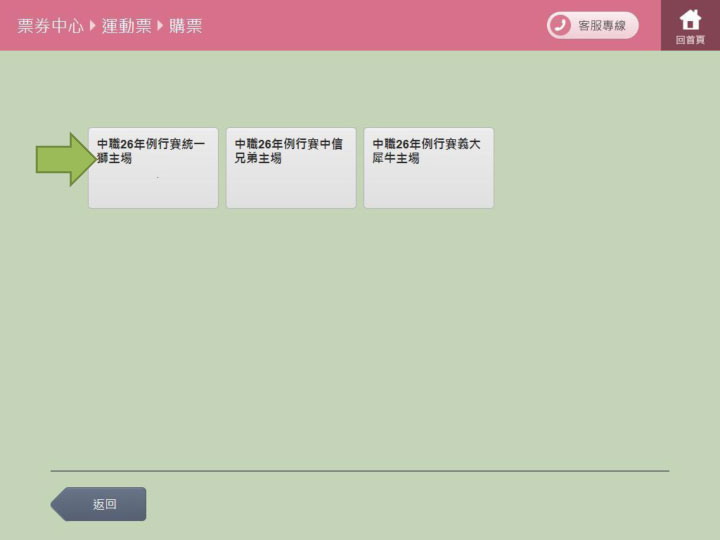
Task: Choose 中職26年例行賽中信兄弟主場 event card
Action: 291,168
